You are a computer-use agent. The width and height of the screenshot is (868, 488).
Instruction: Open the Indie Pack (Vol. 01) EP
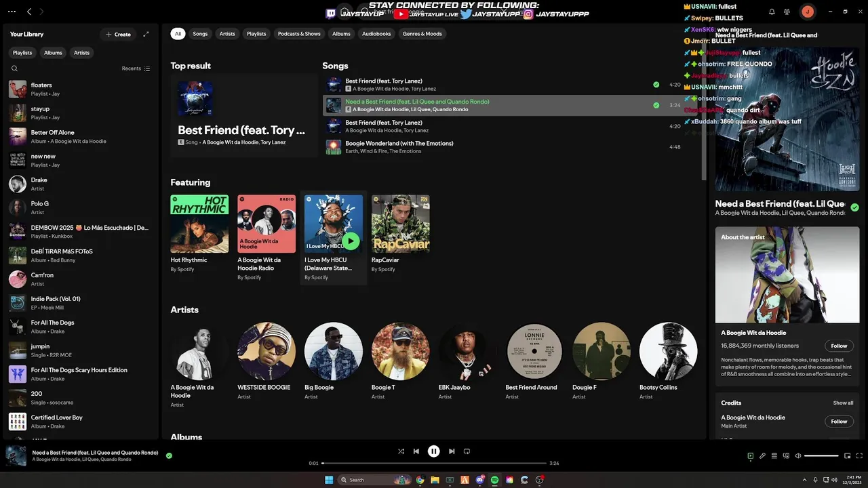[x=81, y=302]
